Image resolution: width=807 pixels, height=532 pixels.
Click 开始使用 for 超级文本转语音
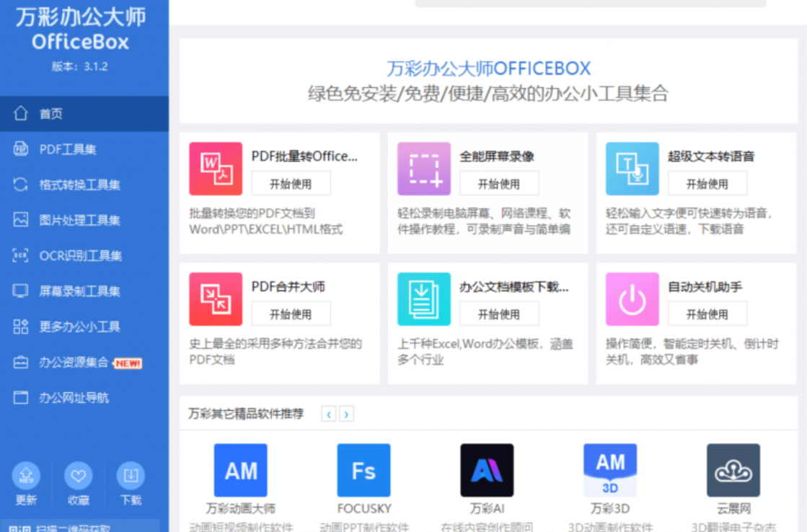point(707,184)
